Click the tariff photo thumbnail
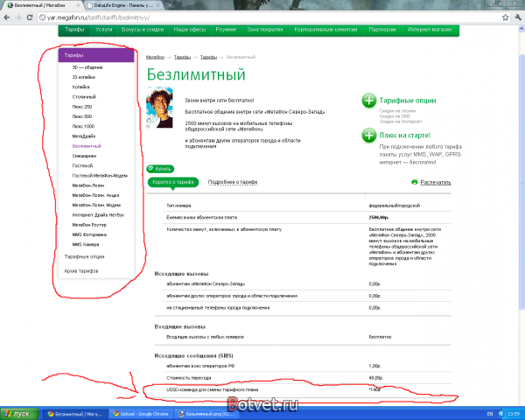This screenshot has height=420, width=525. (159, 107)
